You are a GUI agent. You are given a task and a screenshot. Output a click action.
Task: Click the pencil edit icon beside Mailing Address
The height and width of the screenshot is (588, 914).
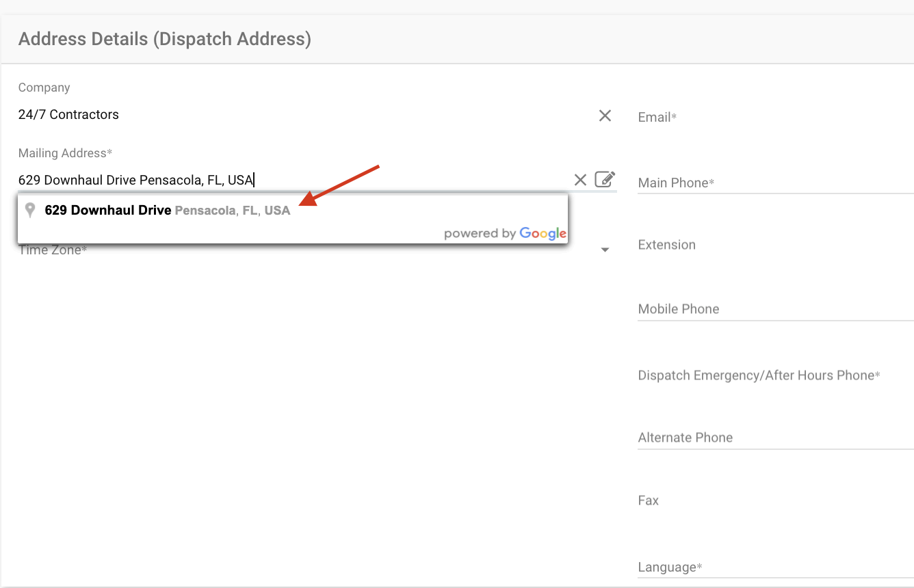point(605,179)
